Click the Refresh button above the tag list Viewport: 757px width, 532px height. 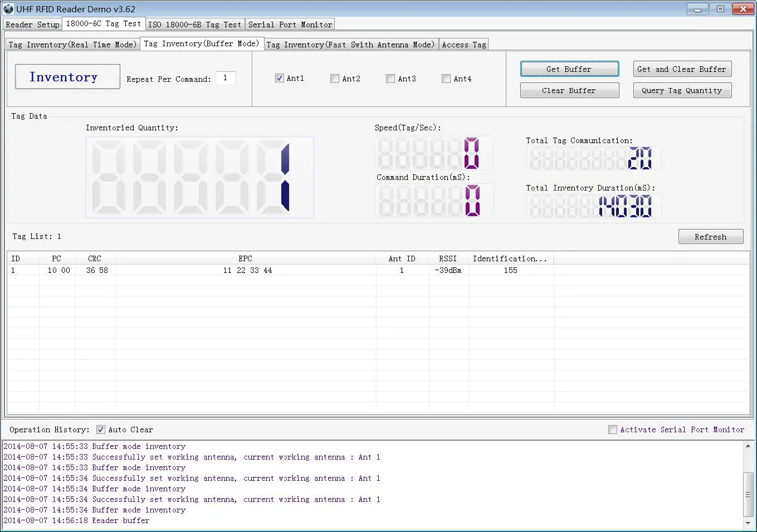(710, 236)
